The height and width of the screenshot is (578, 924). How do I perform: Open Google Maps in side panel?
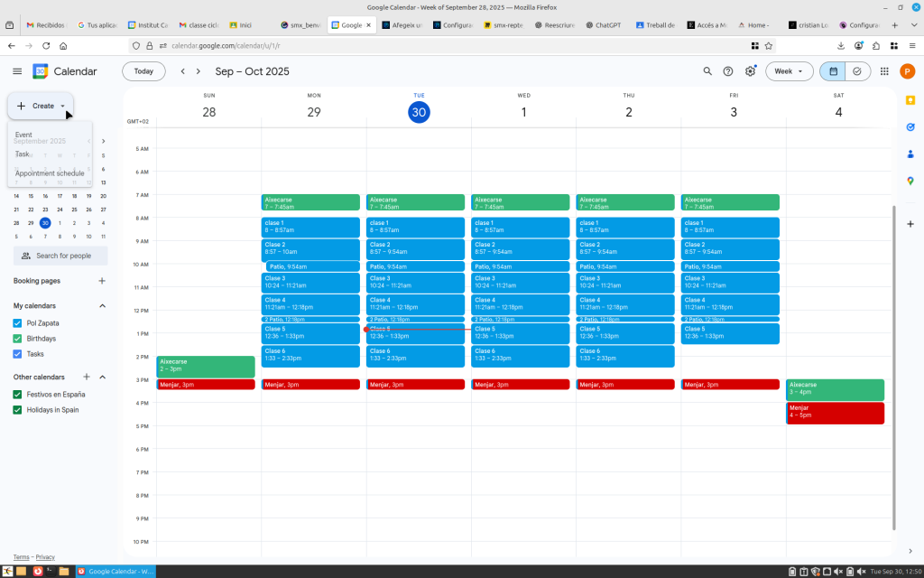[x=910, y=181]
